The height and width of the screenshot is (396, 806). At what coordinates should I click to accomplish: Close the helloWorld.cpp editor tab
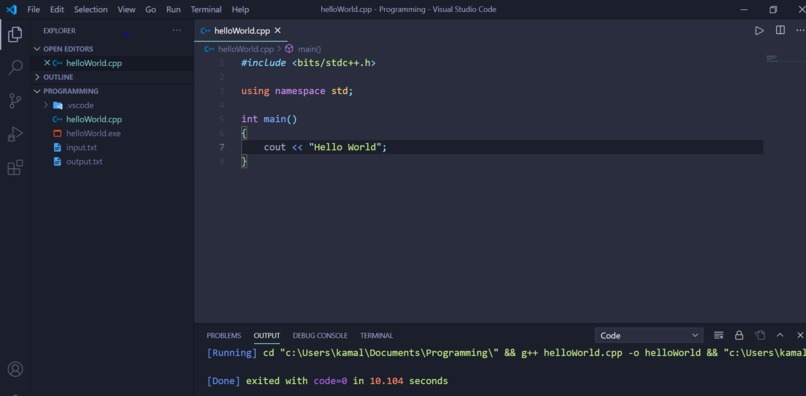coord(278,30)
